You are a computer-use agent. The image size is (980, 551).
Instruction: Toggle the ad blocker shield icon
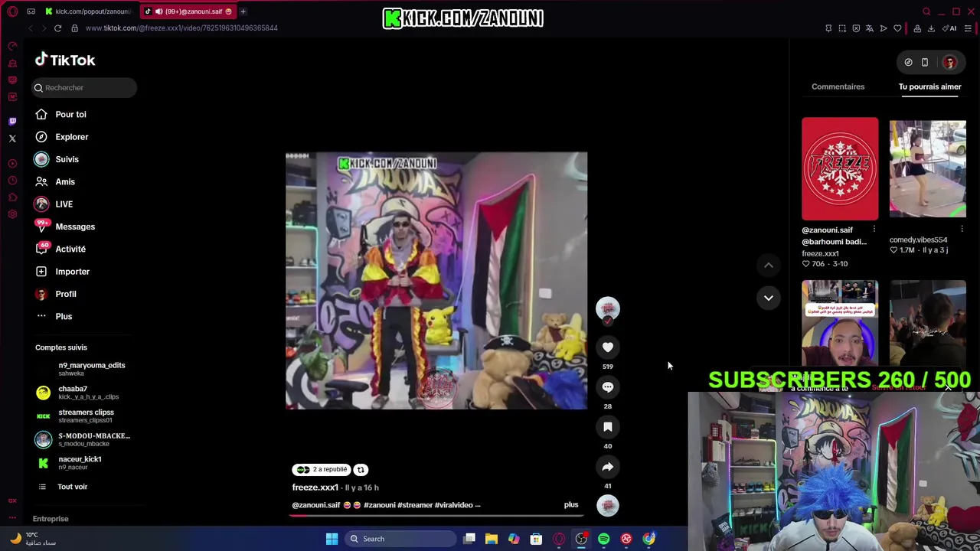(856, 28)
